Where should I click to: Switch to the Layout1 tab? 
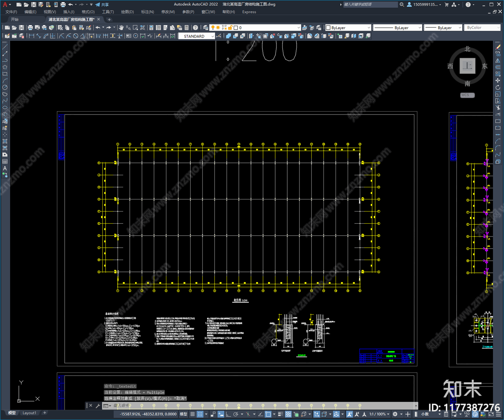29,413
